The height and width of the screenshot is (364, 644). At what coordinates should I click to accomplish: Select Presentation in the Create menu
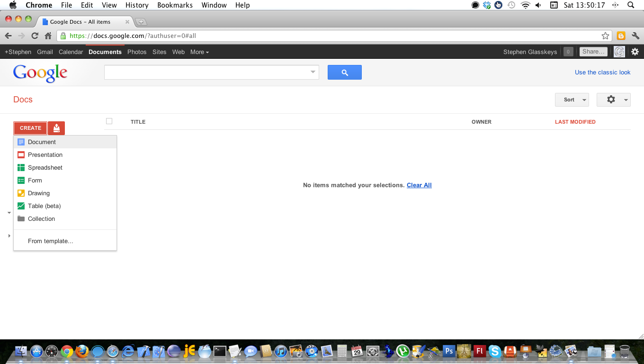pos(45,155)
